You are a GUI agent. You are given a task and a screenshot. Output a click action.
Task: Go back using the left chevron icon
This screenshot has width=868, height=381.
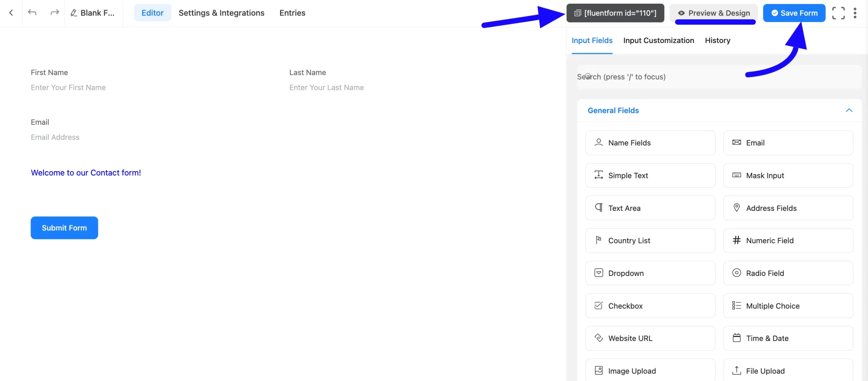pos(11,13)
